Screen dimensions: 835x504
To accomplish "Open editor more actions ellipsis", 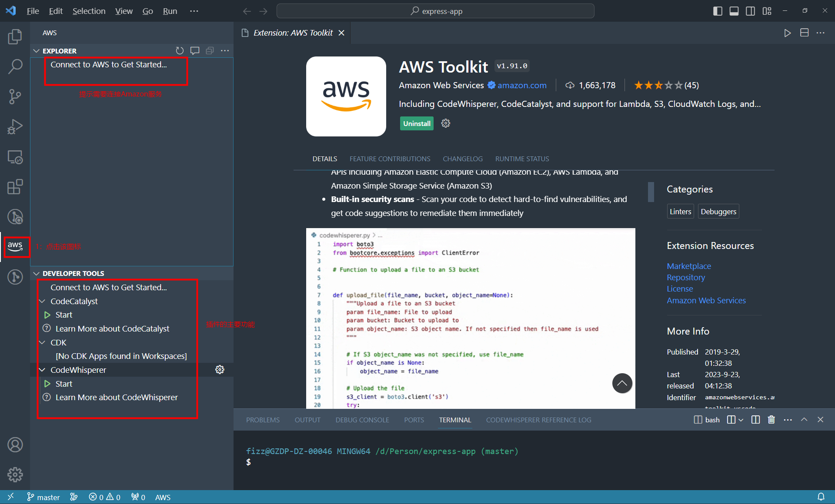I will pyautogui.click(x=821, y=33).
